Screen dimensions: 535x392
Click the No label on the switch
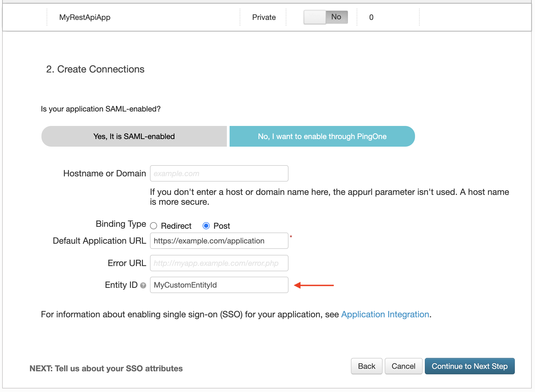(x=336, y=17)
